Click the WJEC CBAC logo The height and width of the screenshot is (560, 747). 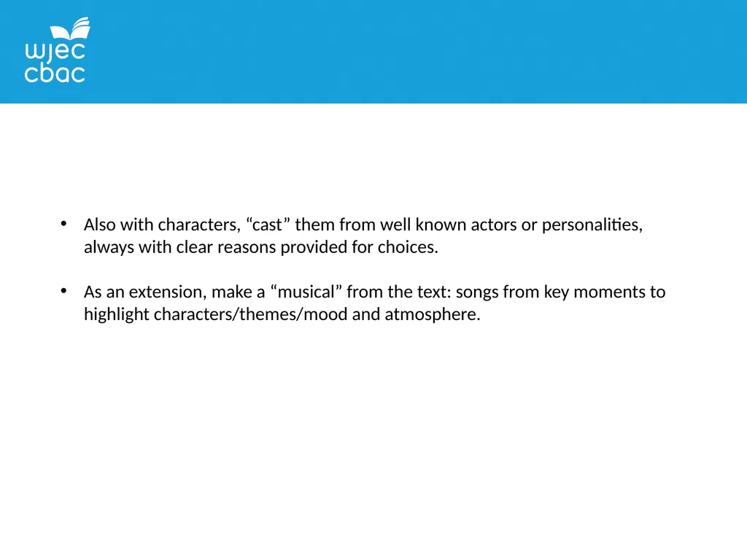tap(57, 50)
